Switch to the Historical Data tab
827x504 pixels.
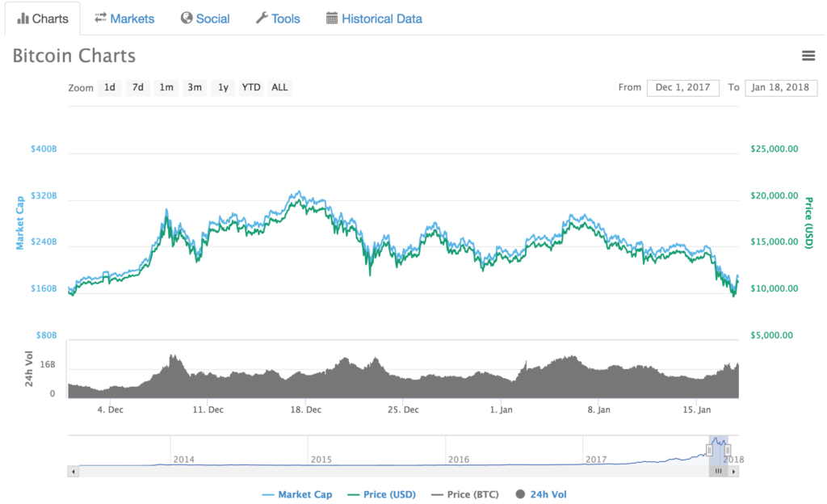click(374, 19)
